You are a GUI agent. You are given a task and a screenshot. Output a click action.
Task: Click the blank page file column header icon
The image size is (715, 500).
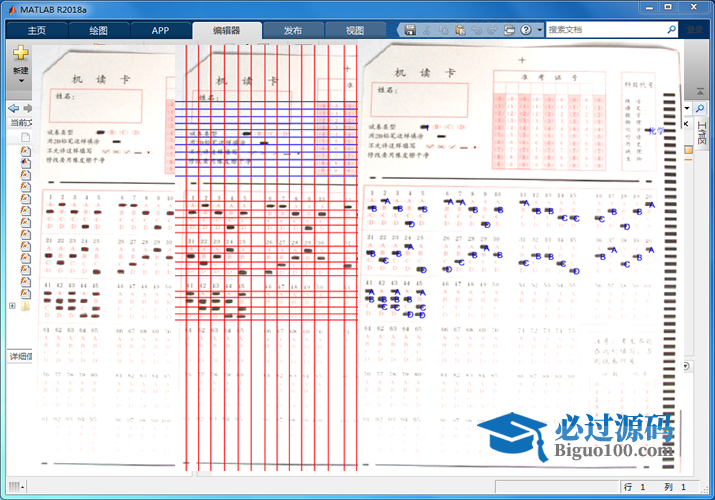point(26,137)
